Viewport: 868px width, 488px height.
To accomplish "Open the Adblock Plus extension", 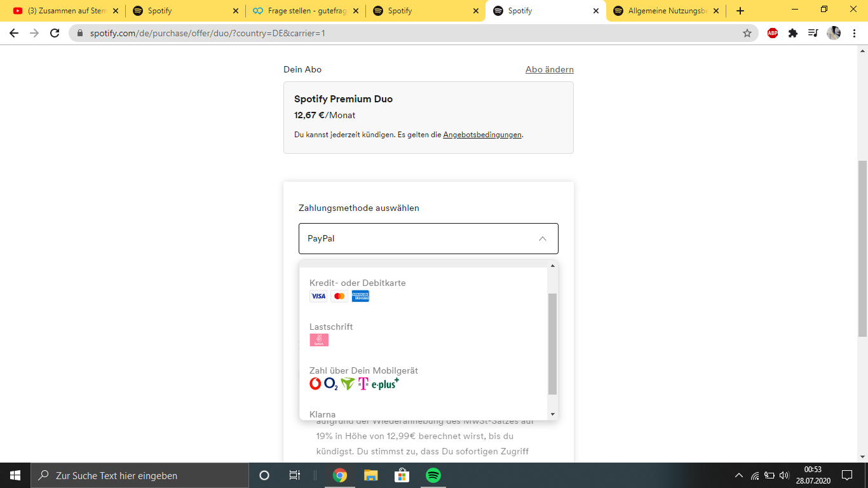I will pyautogui.click(x=773, y=33).
